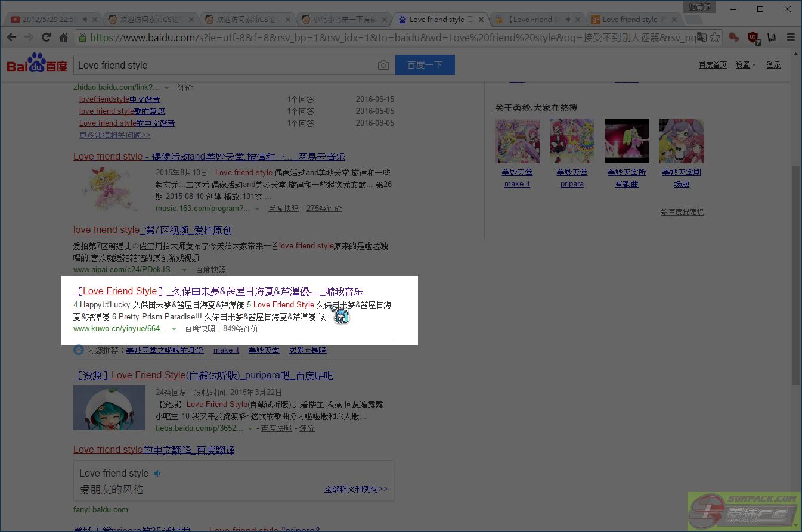Expand dropdown arrow after zhidao.baidu.com/link
The image size is (802, 532).
[166, 88]
